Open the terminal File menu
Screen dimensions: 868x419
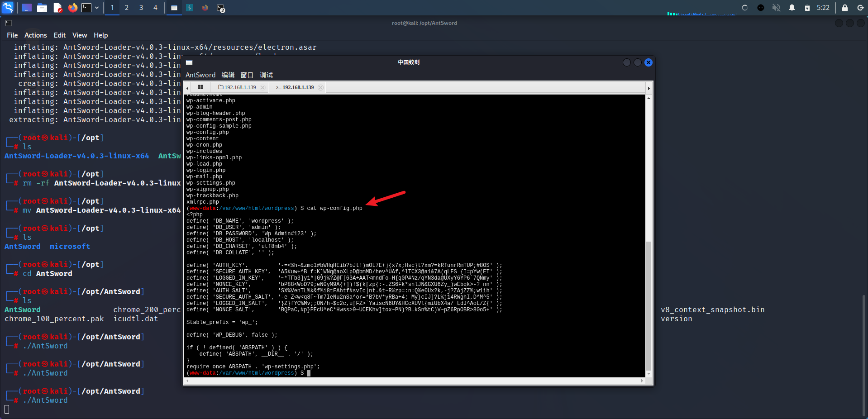12,35
